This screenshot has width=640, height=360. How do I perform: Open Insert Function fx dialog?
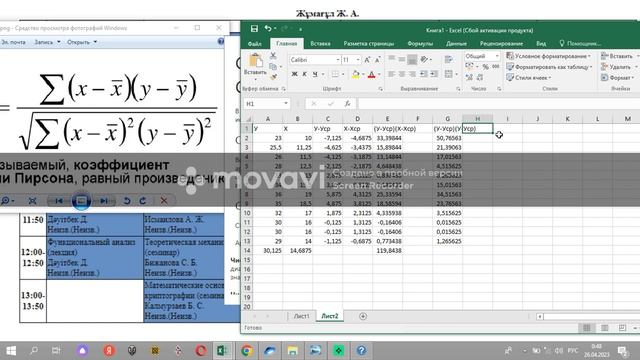(347, 104)
